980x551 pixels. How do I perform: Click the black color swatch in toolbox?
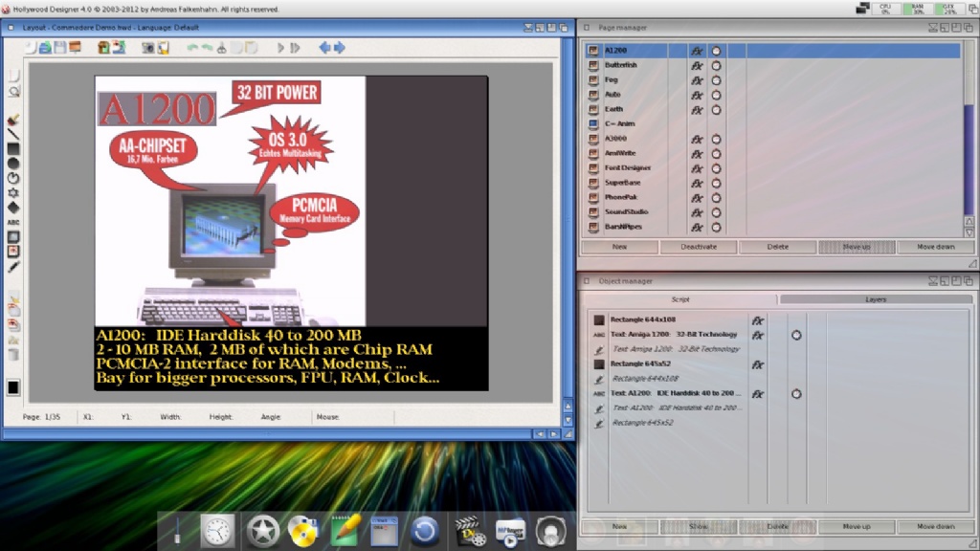13,387
